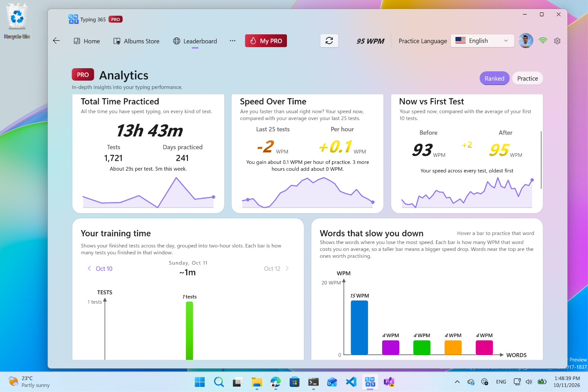Click the green Wi-Fi connection status icon
The width and height of the screenshot is (588, 392).
pos(543,41)
